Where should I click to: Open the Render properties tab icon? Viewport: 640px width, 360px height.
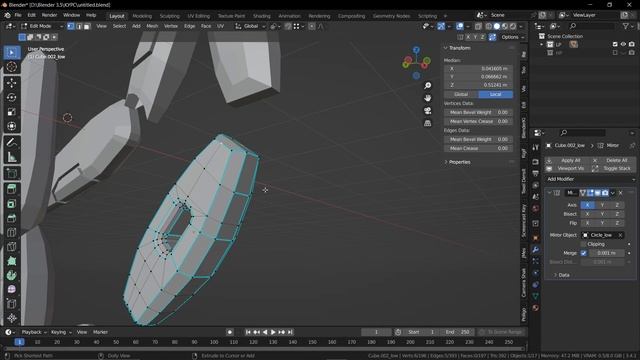(x=536, y=162)
